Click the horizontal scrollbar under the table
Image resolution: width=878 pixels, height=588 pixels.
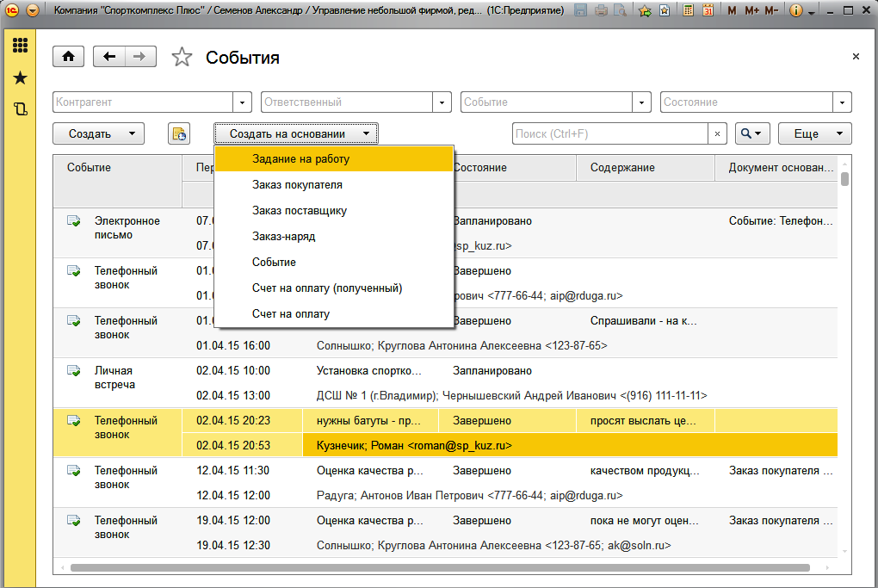[439, 567]
